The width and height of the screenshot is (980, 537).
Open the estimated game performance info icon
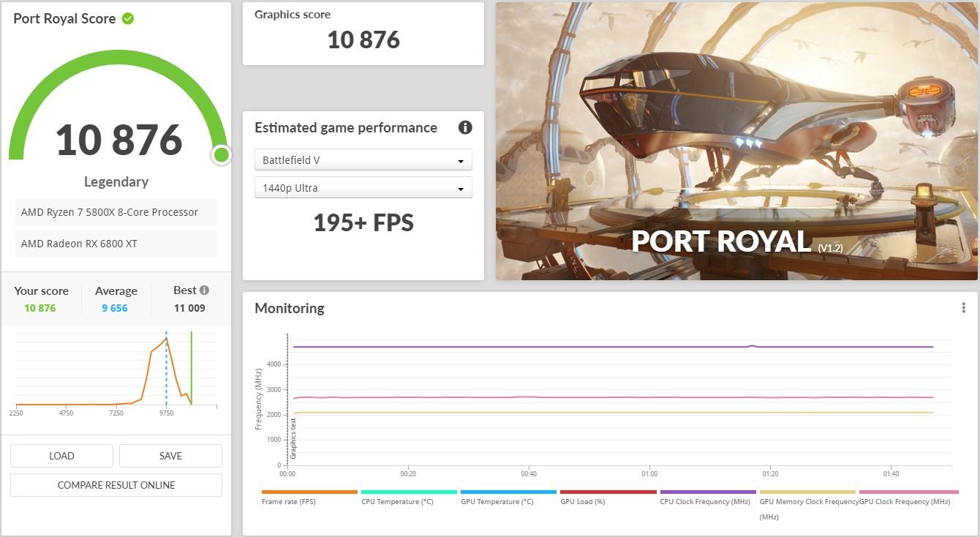[x=465, y=127]
